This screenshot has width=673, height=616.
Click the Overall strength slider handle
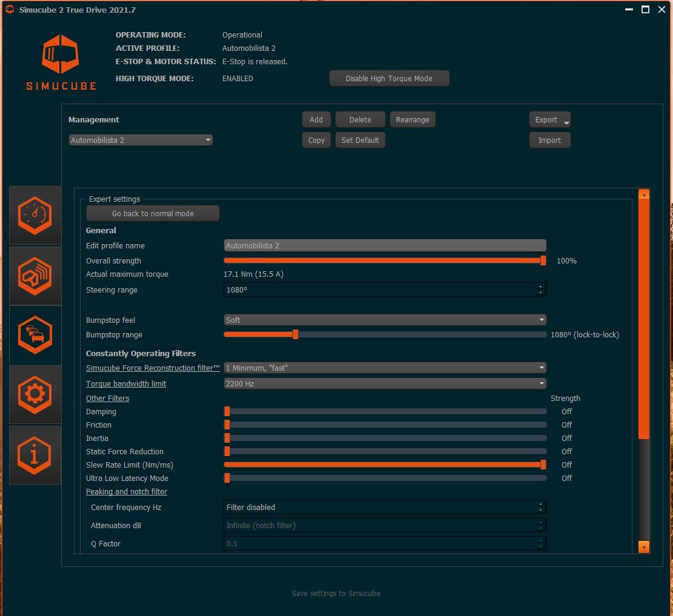click(x=543, y=260)
